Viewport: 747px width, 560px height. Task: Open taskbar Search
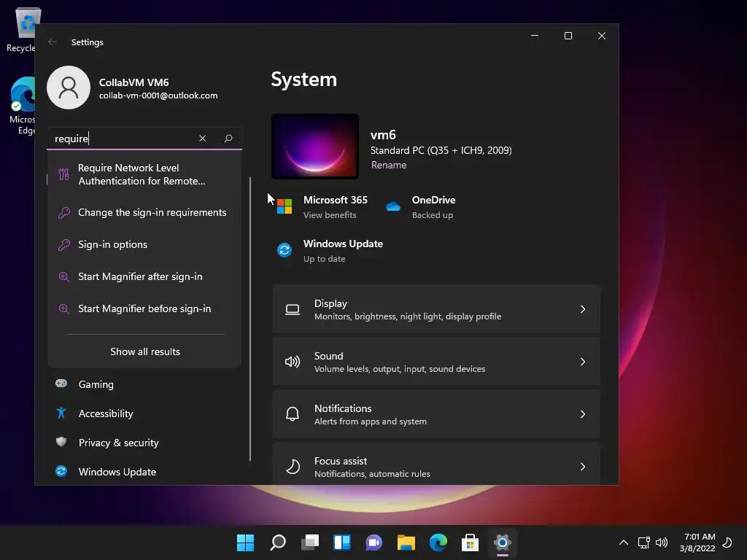coord(278,542)
